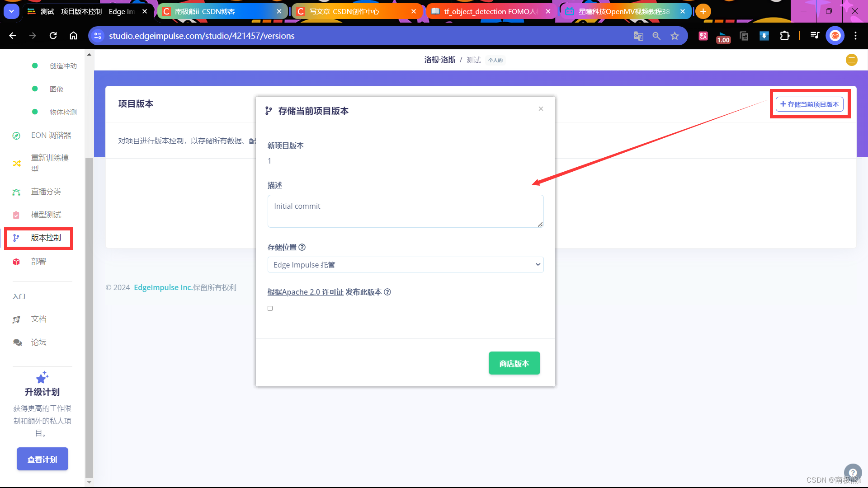Click the green 商店版本 button
Screen dimensions: 868x488
(x=514, y=363)
